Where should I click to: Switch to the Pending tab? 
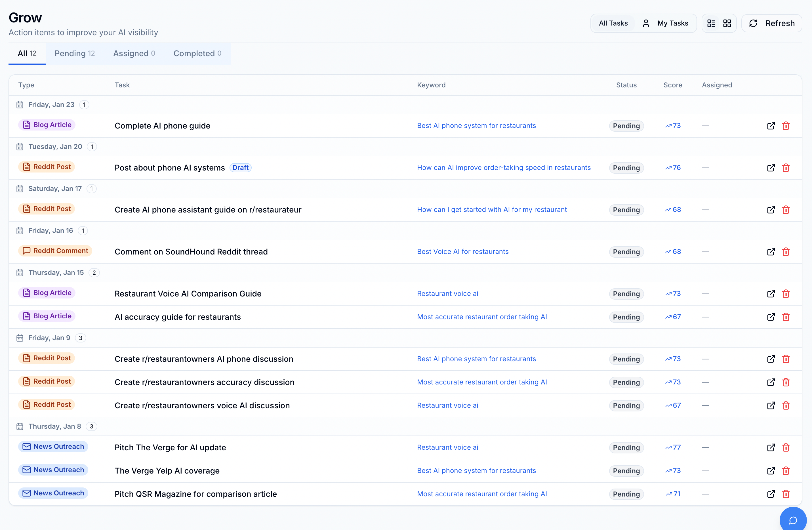[74, 53]
